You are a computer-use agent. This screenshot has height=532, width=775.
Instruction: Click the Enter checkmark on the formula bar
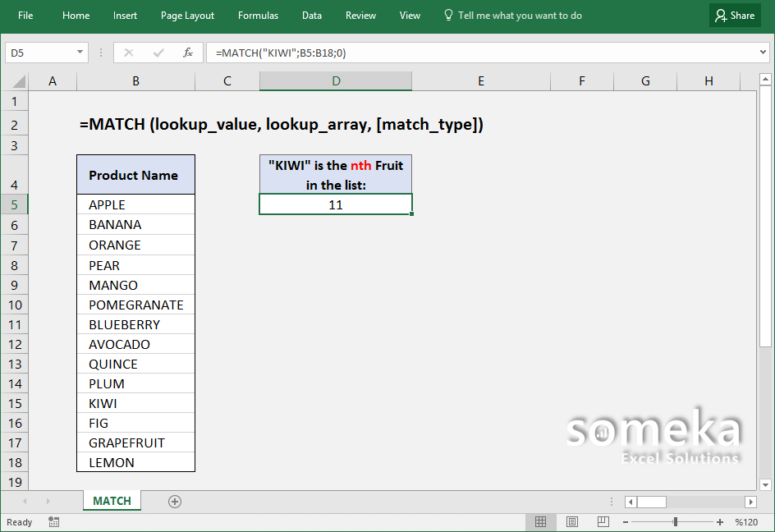tap(159, 52)
